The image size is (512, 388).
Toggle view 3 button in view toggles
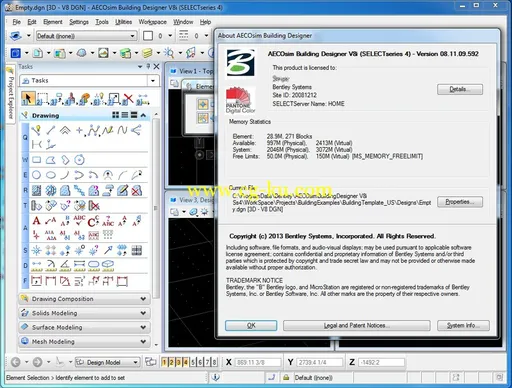[178, 362]
